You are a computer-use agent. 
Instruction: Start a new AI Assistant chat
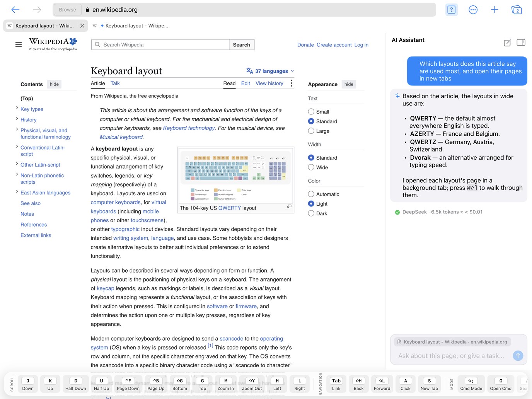[507, 43]
